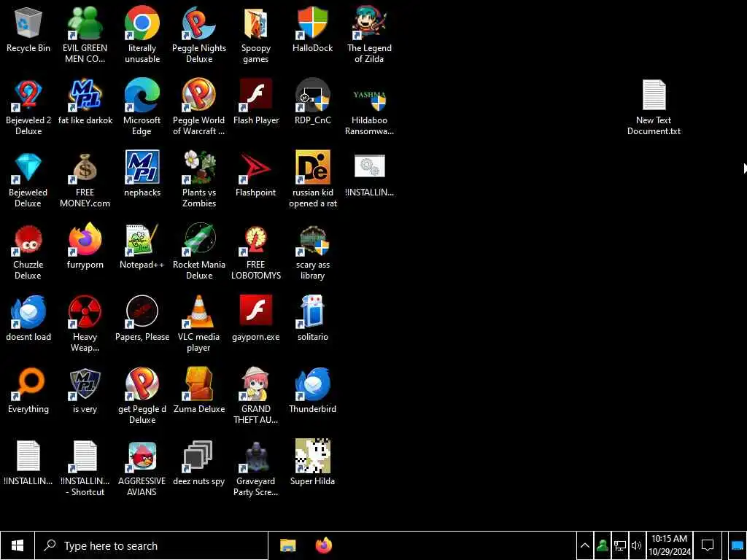Select the Flash Player icon
This screenshot has height=560, width=747.
point(256,102)
